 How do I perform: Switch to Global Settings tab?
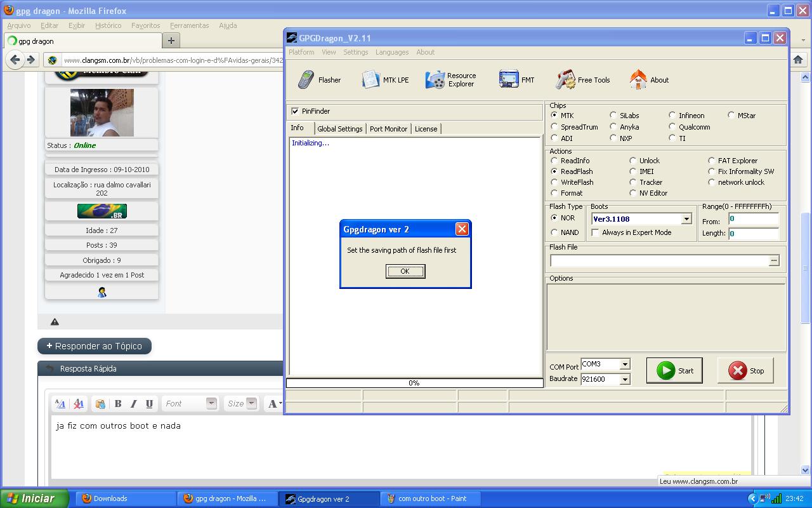pyautogui.click(x=340, y=129)
